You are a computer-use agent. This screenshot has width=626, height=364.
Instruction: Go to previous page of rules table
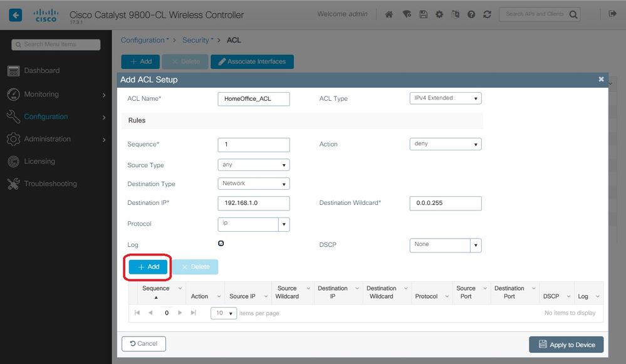[x=150, y=313]
